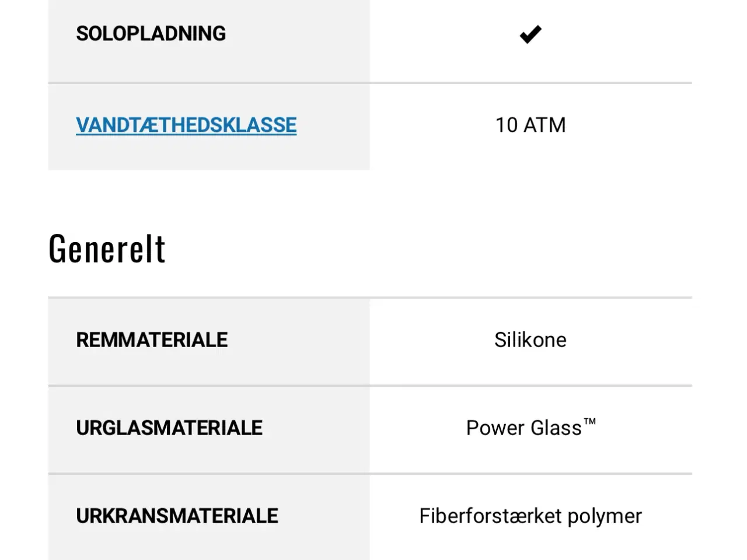Click the checkmark icon for SOLOPLADNING

click(x=530, y=34)
